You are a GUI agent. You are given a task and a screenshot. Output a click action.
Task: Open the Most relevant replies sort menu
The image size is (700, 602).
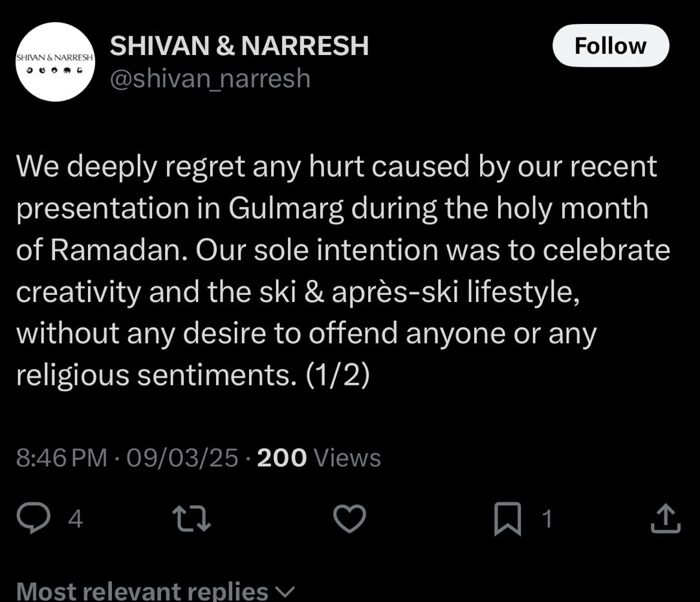[x=142, y=591]
